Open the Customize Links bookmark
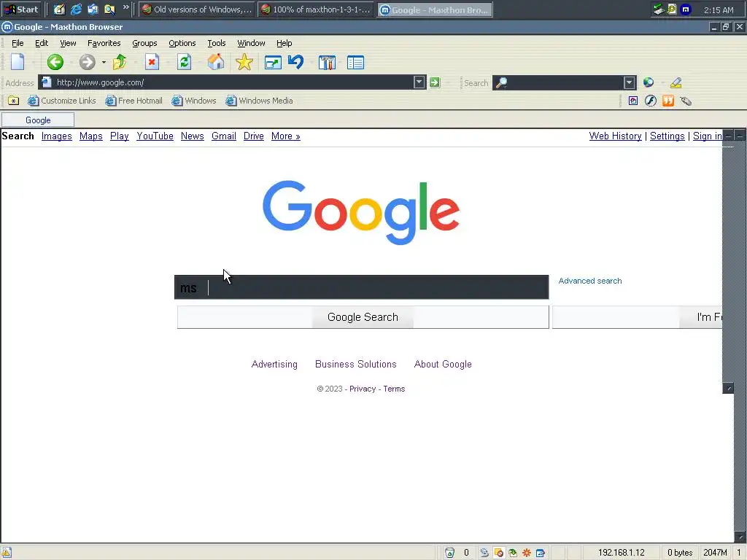Viewport: 747px width, 560px height. (61, 101)
